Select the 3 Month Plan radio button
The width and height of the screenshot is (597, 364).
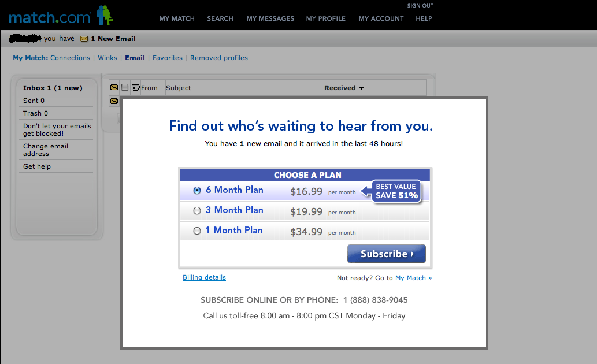(x=197, y=210)
